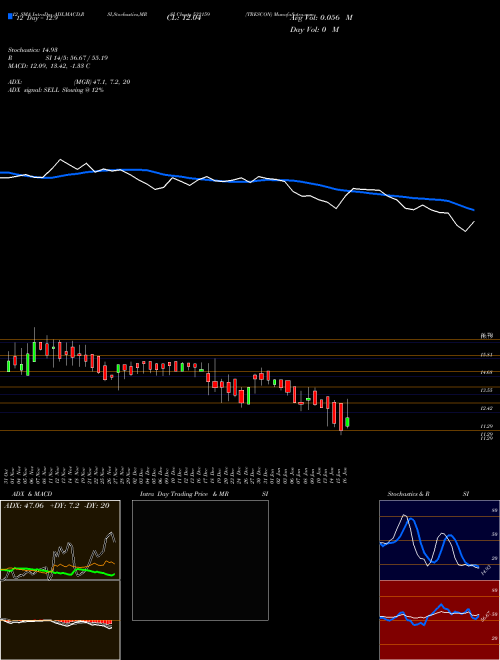
Task: Click the empty intraday trading price panel
Action: [x=200, y=560]
